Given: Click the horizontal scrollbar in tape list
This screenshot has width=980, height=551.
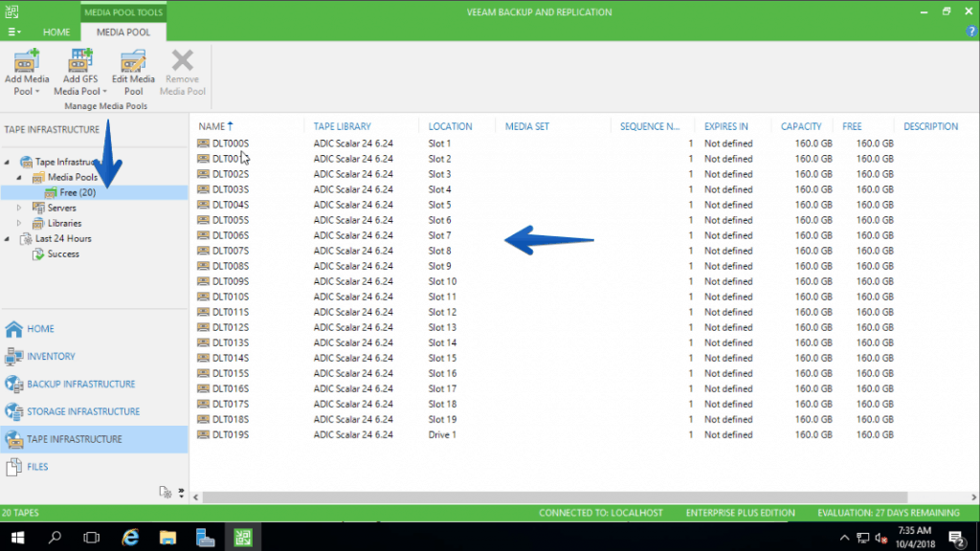Looking at the screenshot, I should coord(554,497).
